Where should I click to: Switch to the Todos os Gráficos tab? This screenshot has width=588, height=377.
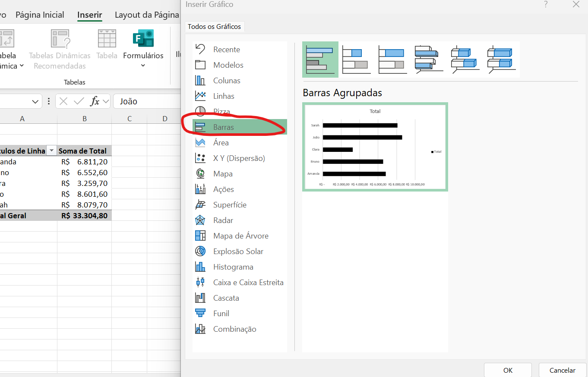pyautogui.click(x=215, y=27)
